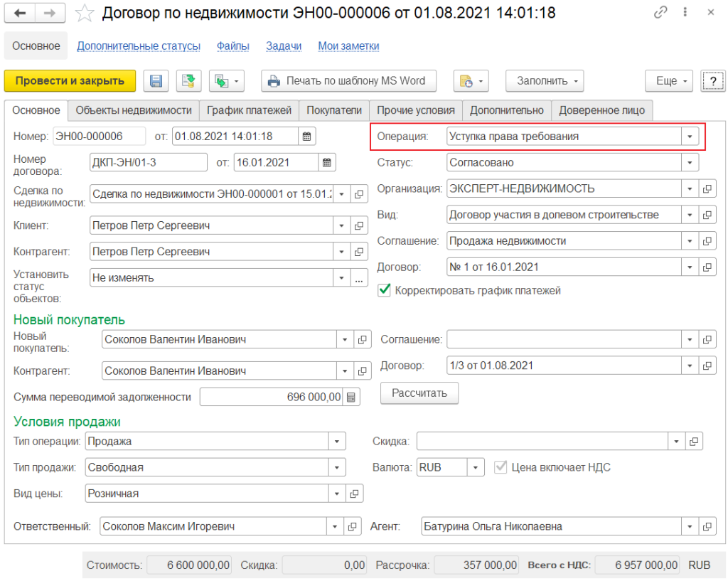Click the printer icon for MS Word template
The width and height of the screenshot is (728, 581).
[274, 81]
